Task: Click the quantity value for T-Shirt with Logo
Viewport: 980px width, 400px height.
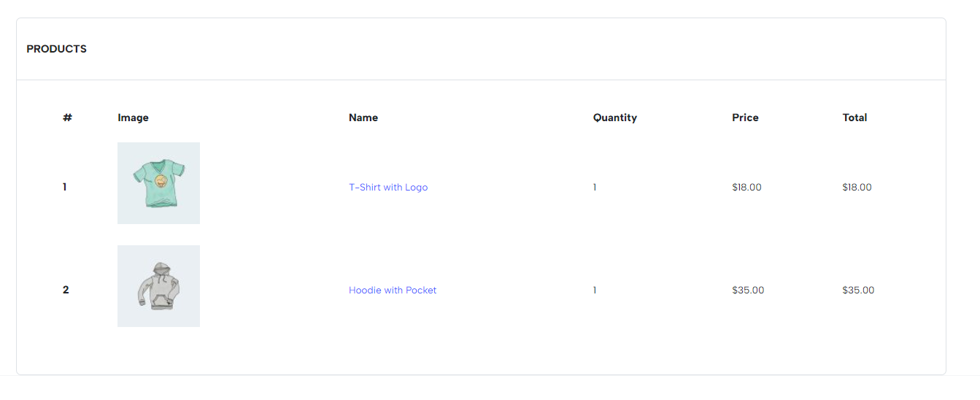Action: pos(595,188)
